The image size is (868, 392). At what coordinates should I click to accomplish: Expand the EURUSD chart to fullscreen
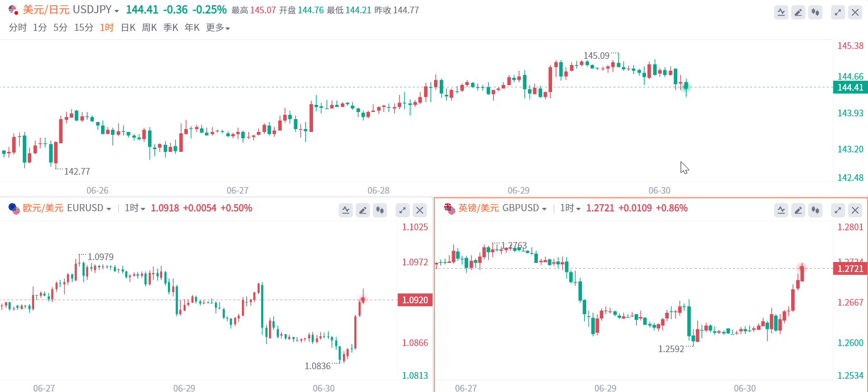click(x=403, y=210)
